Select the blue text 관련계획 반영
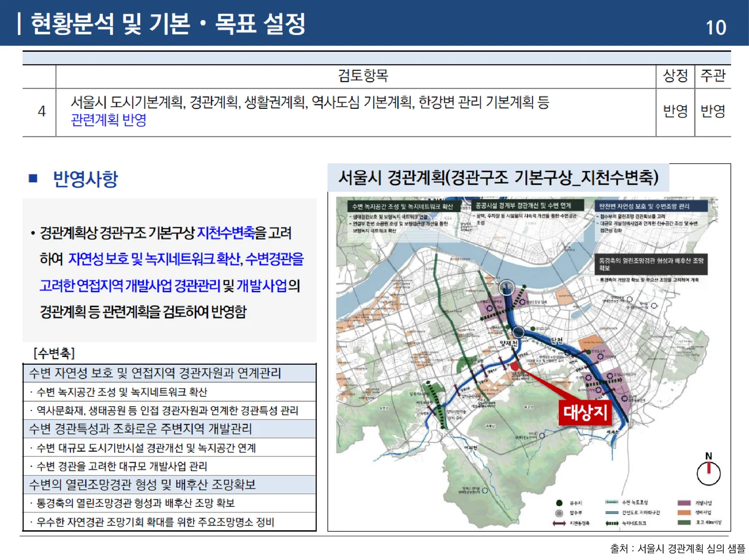Screen dimensions: 749x560 108,120
